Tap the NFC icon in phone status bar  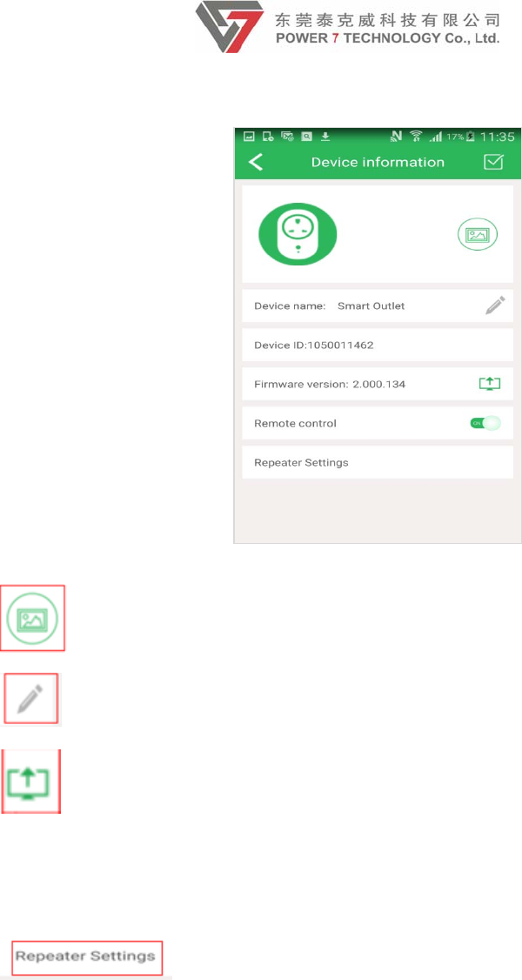pyautogui.click(x=396, y=137)
